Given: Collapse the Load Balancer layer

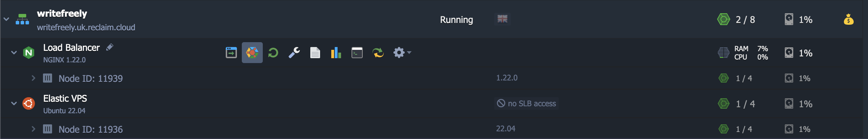Looking at the screenshot, I should [x=14, y=53].
